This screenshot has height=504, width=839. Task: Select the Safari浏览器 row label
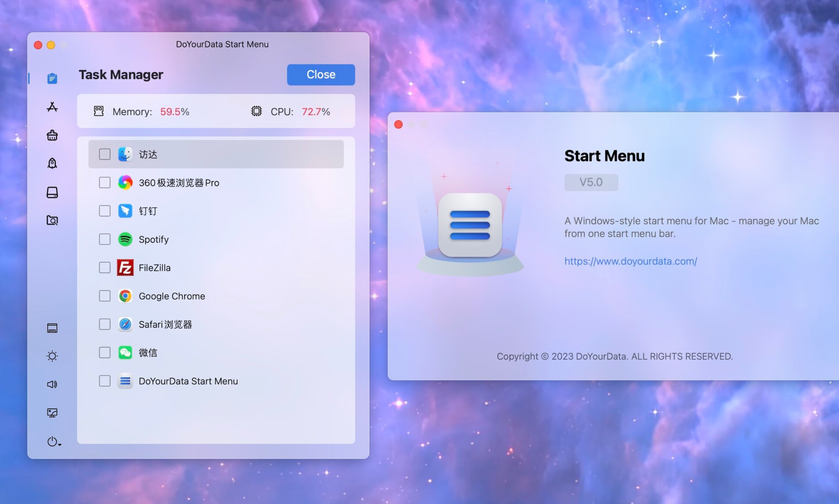[165, 324]
